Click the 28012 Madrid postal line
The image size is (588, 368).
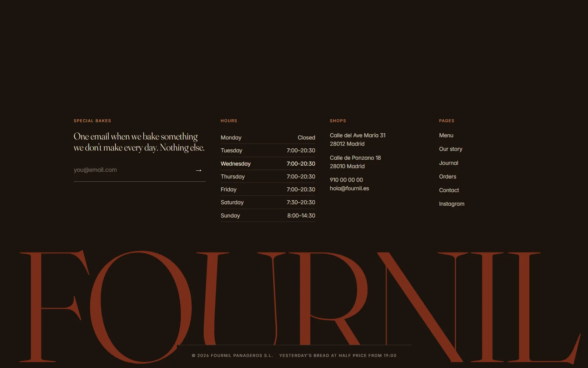(x=347, y=144)
